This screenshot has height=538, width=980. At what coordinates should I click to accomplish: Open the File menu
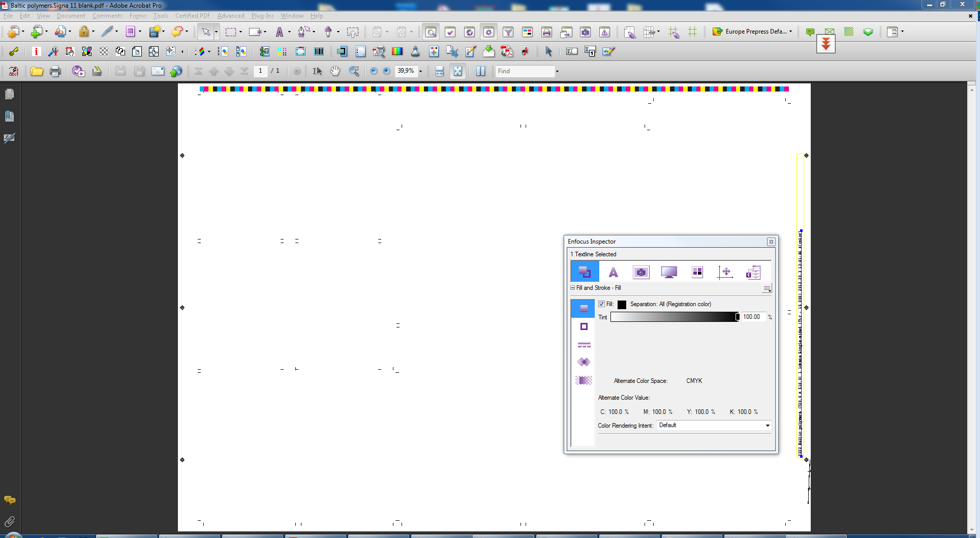(8, 16)
